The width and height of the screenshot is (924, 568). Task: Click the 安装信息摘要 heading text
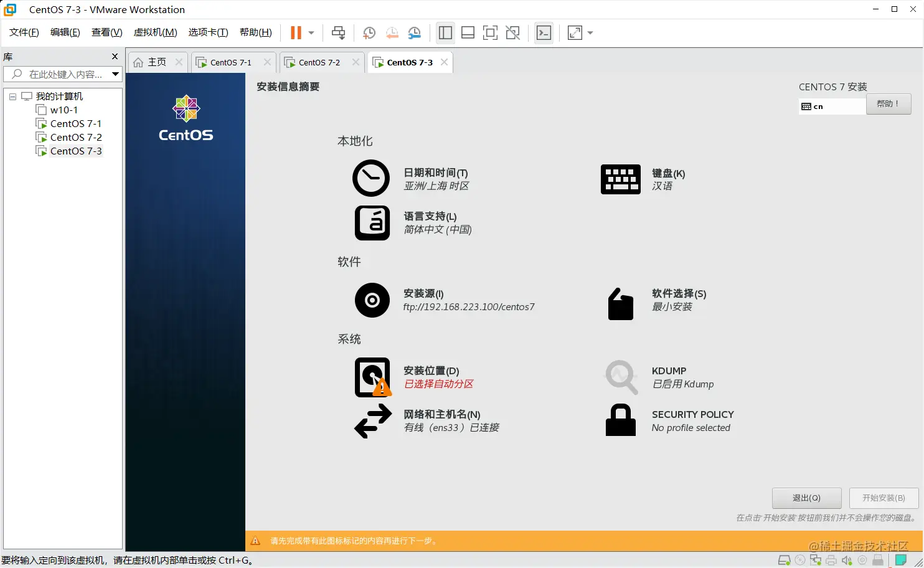point(288,87)
